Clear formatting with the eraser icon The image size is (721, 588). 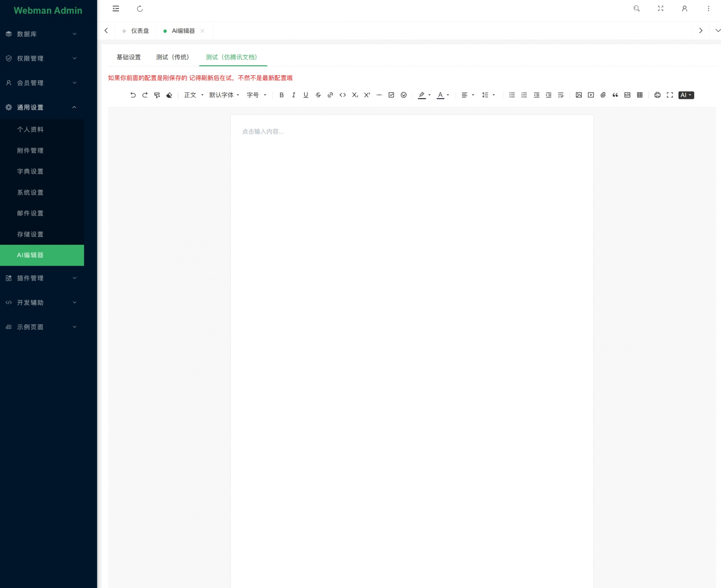169,95
